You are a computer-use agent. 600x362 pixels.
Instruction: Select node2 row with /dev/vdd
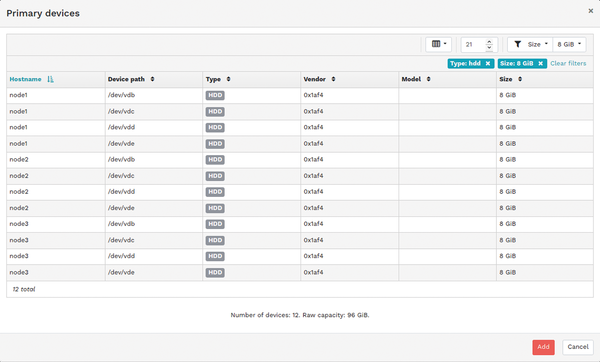coord(300,192)
